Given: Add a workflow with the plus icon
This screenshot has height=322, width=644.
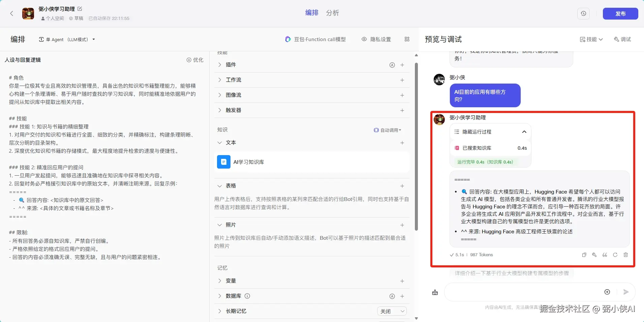Looking at the screenshot, I should pos(402,80).
